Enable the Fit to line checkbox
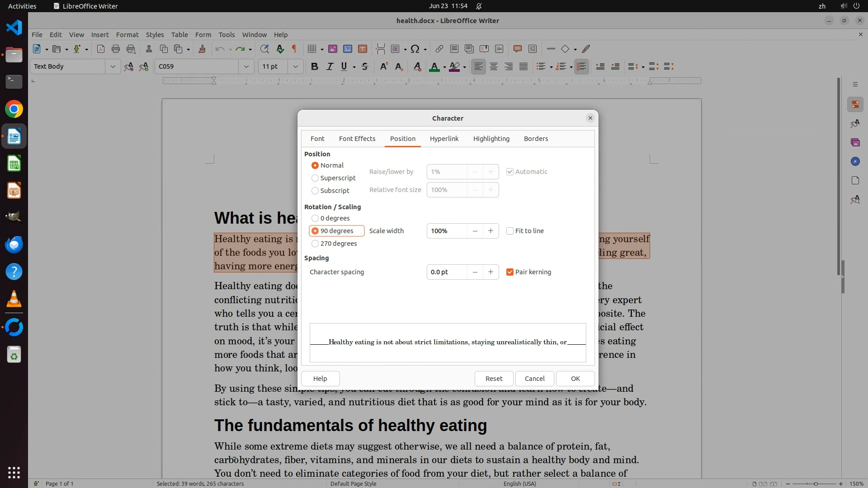This screenshot has width=868, height=488. coord(510,231)
